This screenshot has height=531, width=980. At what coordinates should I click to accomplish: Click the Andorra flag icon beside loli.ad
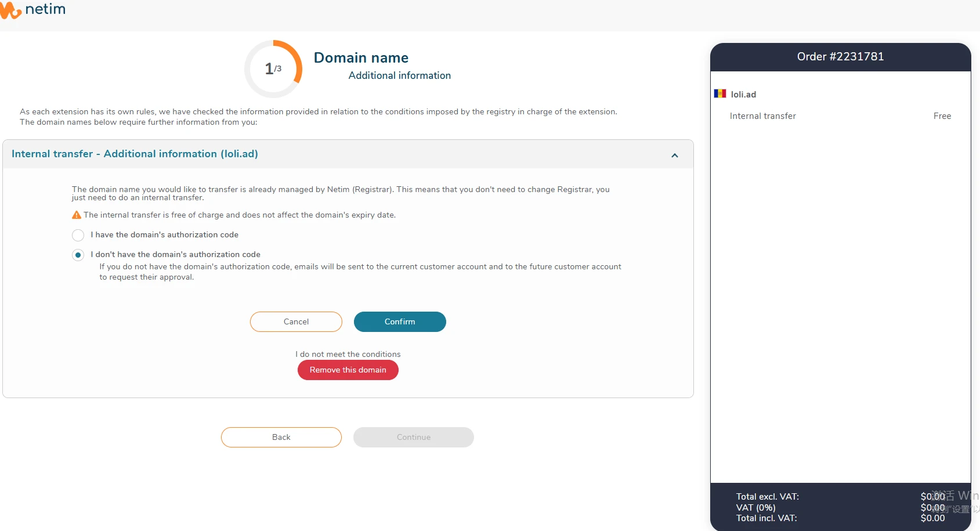click(x=720, y=94)
